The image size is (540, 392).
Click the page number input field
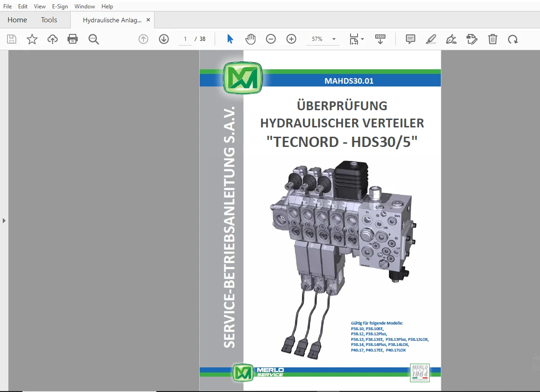(185, 39)
